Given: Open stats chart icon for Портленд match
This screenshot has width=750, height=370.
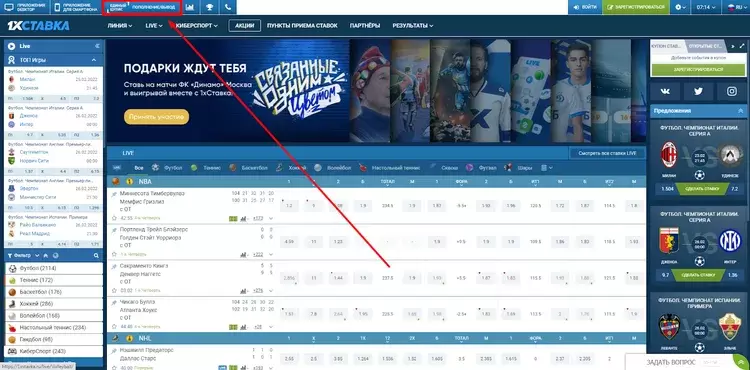Looking at the screenshot, I should click(244, 254).
